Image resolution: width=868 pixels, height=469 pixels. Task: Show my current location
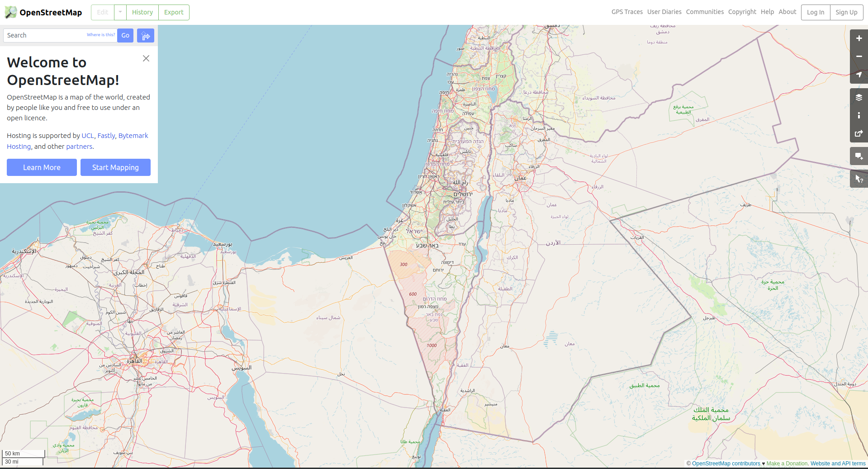pos(859,75)
